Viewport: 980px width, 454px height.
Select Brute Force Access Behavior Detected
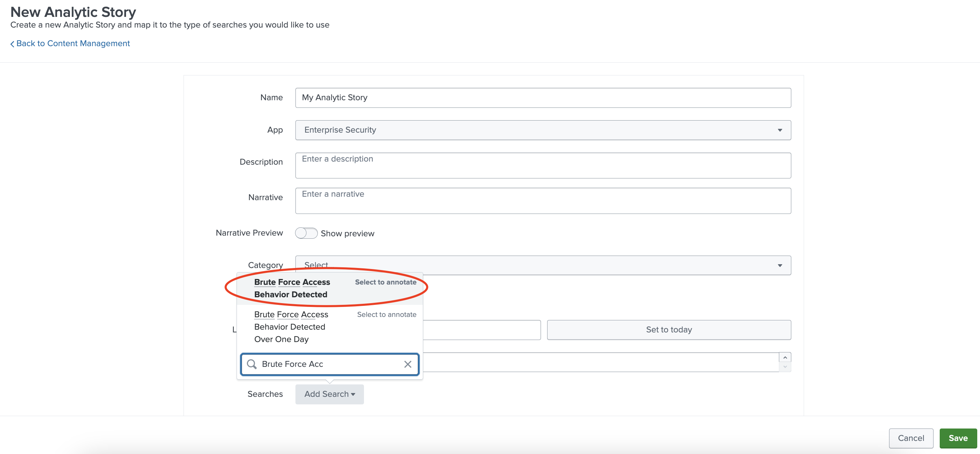click(x=292, y=288)
